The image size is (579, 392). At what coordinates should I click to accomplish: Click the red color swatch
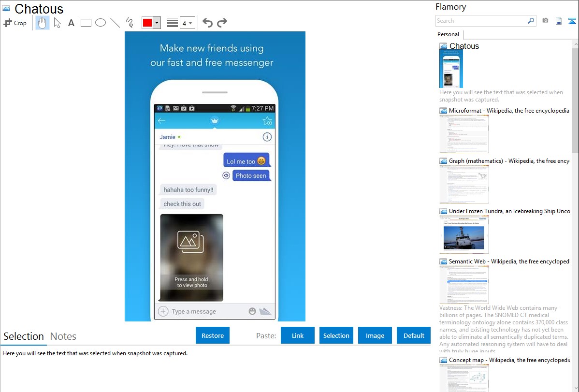click(x=147, y=23)
